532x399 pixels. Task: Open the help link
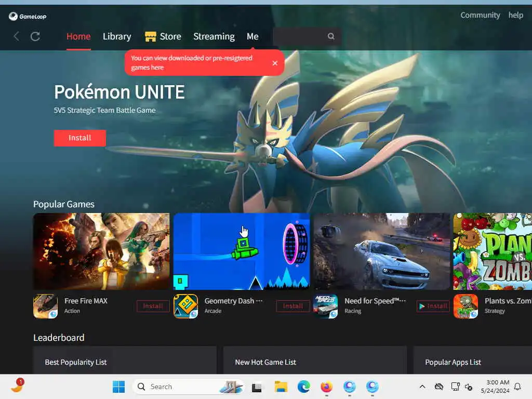pos(516,15)
